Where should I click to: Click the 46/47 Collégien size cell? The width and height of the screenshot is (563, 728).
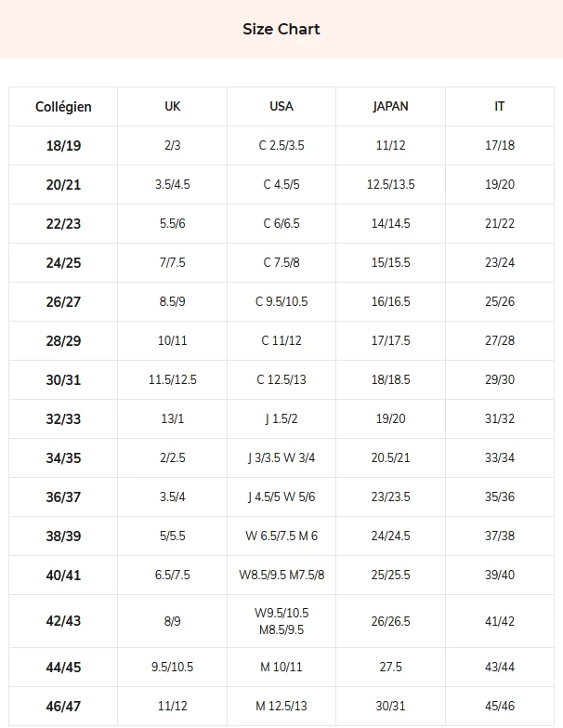tap(63, 707)
